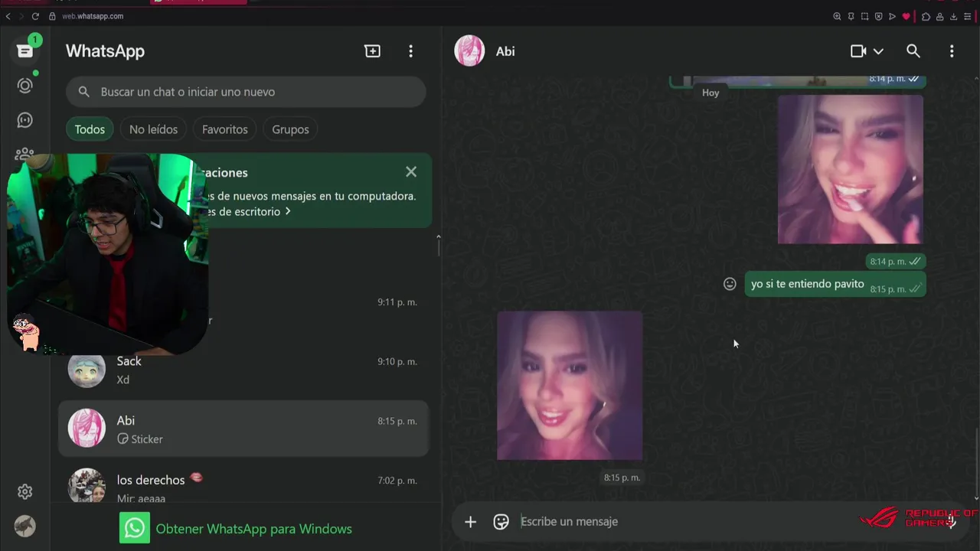Select the Grupos chat filter
980x551 pixels.
click(290, 129)
